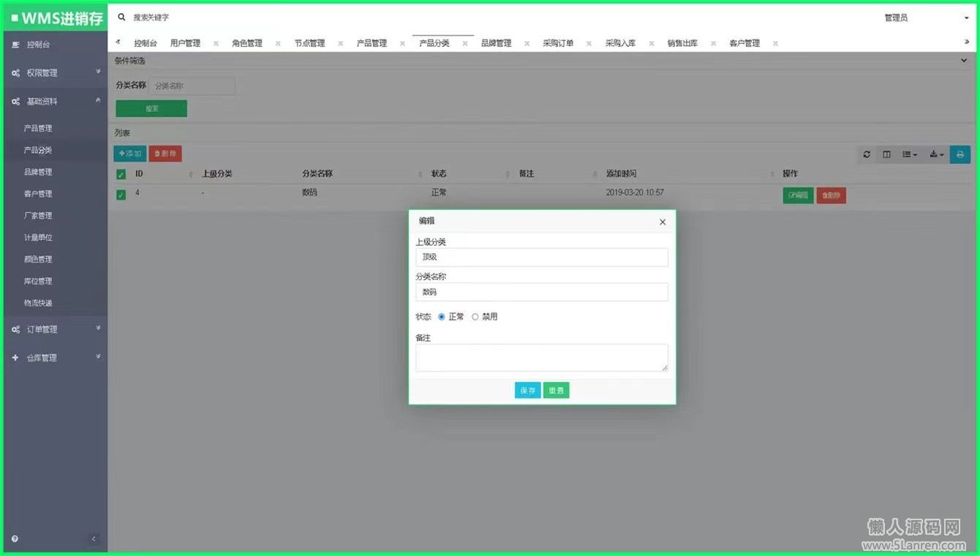Expand the 权限管理 sidebar menu
The image size is (980, 556).
(x=55, y=73)
